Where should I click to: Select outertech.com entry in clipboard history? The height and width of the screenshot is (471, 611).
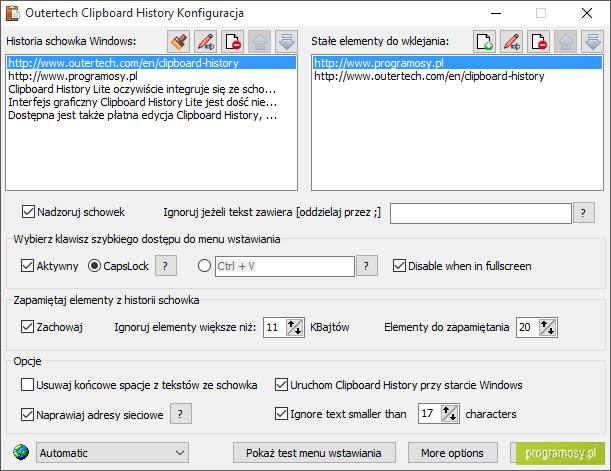pyautogui.click(x=151, y=63)
